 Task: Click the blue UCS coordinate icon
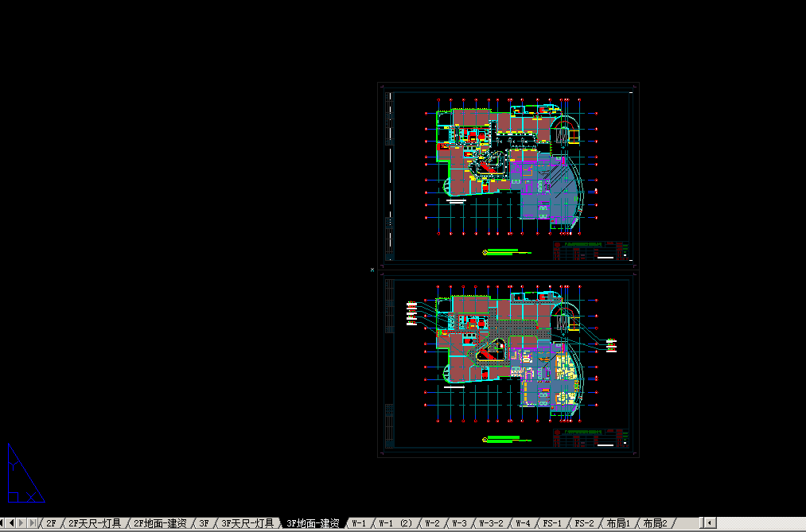click(x=26, y=473)
